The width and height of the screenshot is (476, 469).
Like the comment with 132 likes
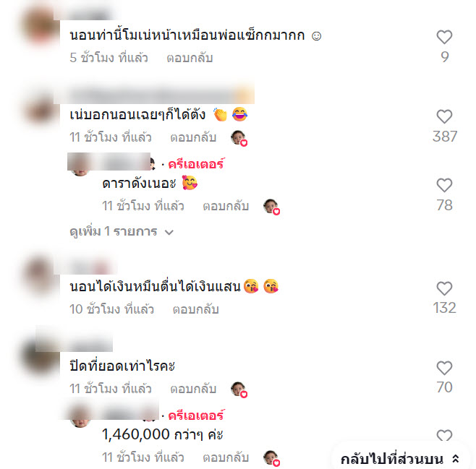[x=444, y=288]
